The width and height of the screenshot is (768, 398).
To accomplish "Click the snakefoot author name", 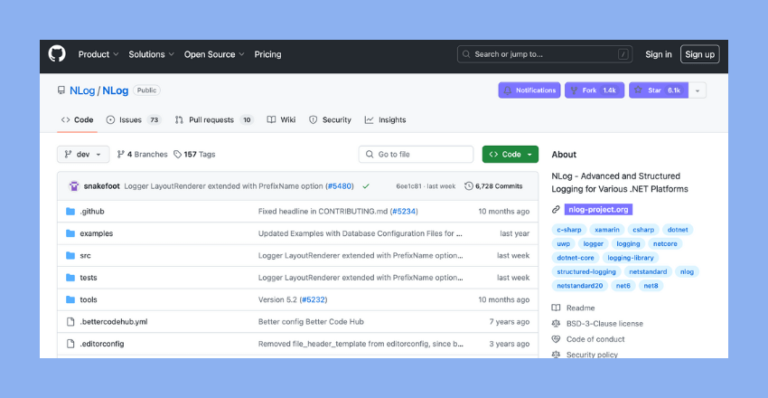I will pos(101,186).
